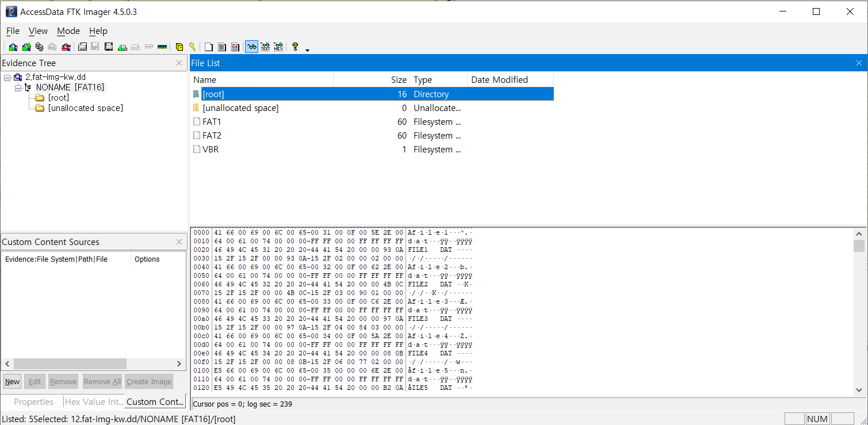The height and width of the screenshot is (425, 868).
Task: Sort file list by Name column
Action: point(262,80)
